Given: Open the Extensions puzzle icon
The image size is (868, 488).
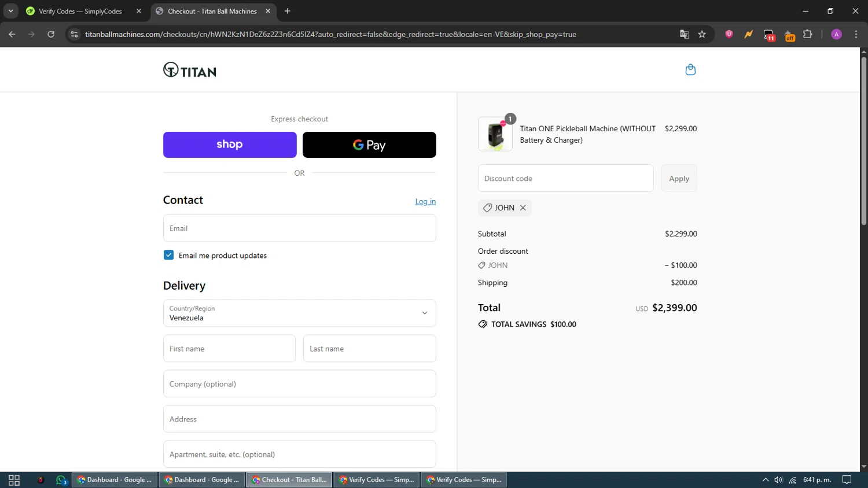Looking at the screenshot, I should 808,34.
